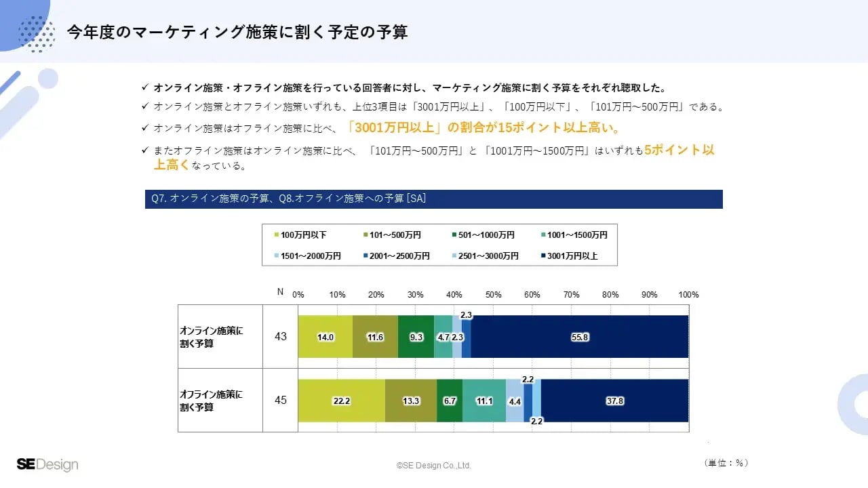The width and height of the screenshot is (868, 488).
Task: Click the highlighted text 5ポイント以上高く
Action: click(434, 157)
